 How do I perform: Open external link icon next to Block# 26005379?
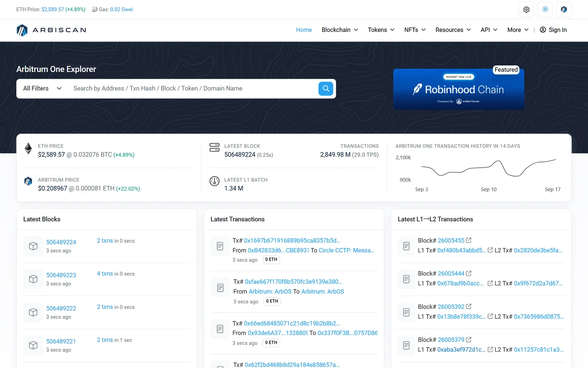[x=469, y=339]
